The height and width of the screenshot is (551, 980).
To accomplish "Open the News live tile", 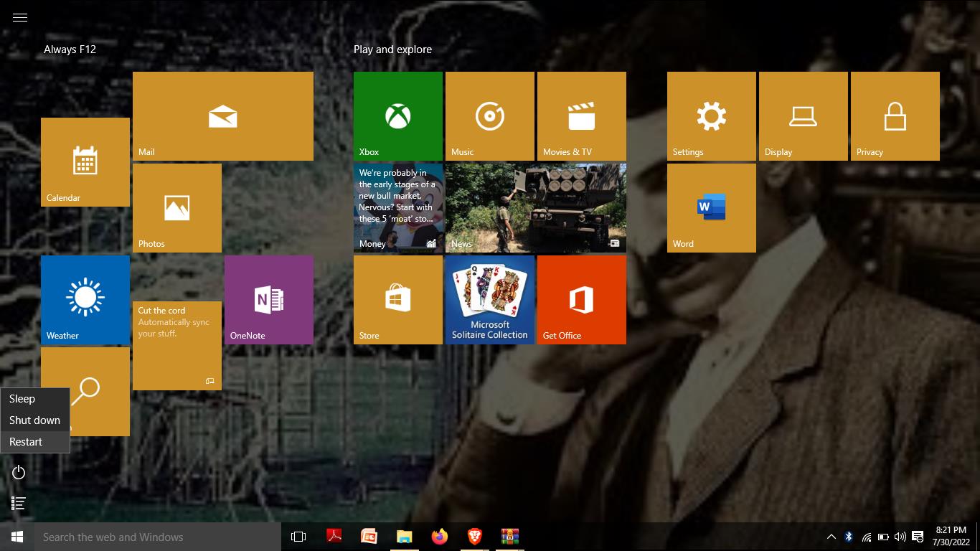I will (536, 208).
